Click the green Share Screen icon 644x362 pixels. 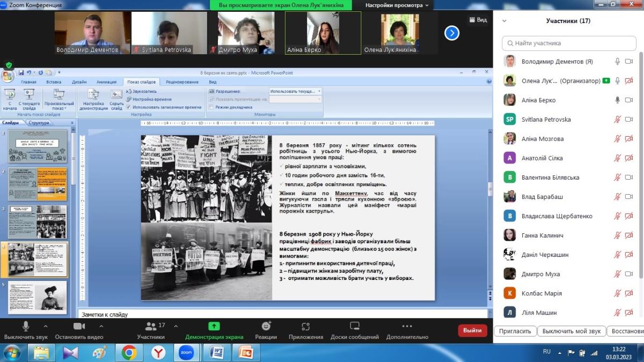click(214, 326)
